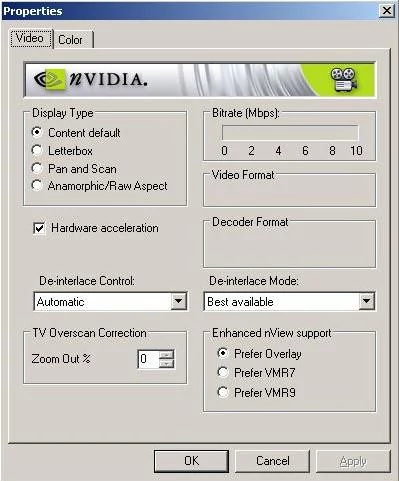
Task: Click the NVIDIA eye logo icon
Action: coord(50,79)
